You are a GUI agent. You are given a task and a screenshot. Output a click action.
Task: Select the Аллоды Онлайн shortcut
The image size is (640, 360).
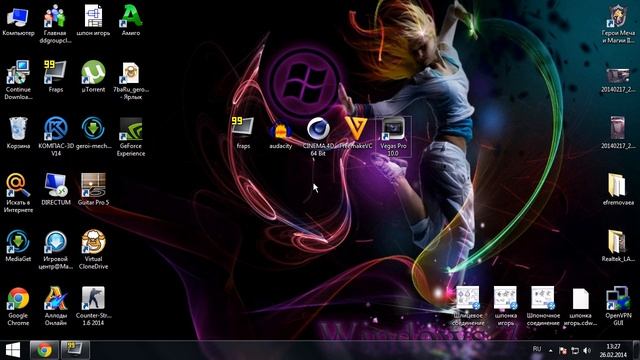point(56,306)
